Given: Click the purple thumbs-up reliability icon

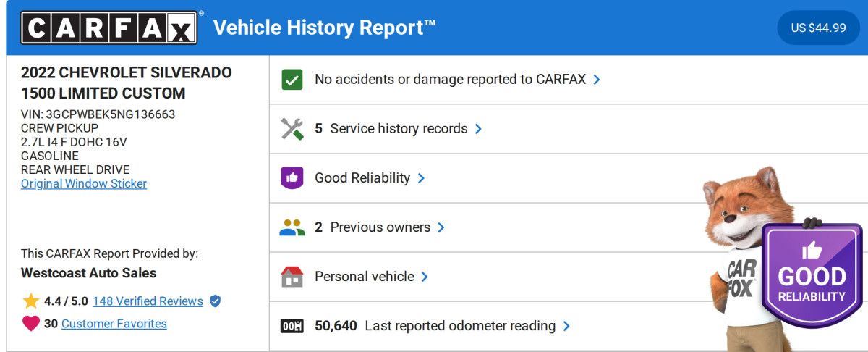Looking at the screenshot, I should [x=292, y=178].
